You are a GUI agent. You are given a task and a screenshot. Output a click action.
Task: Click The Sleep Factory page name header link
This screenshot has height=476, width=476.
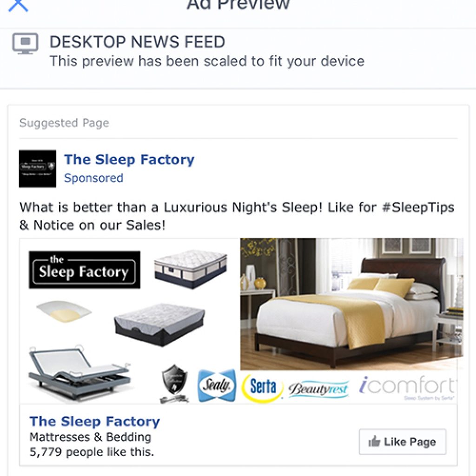click(x=129, y=160)
